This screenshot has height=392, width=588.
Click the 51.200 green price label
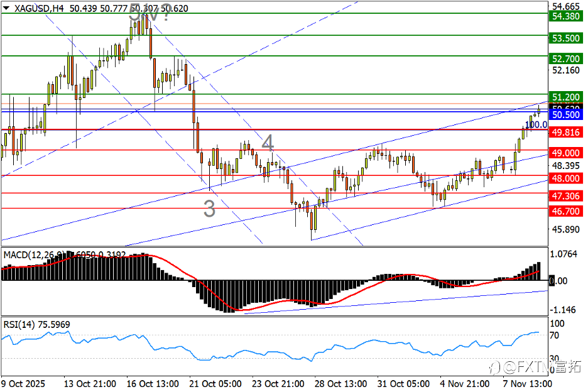pos(566,97)
